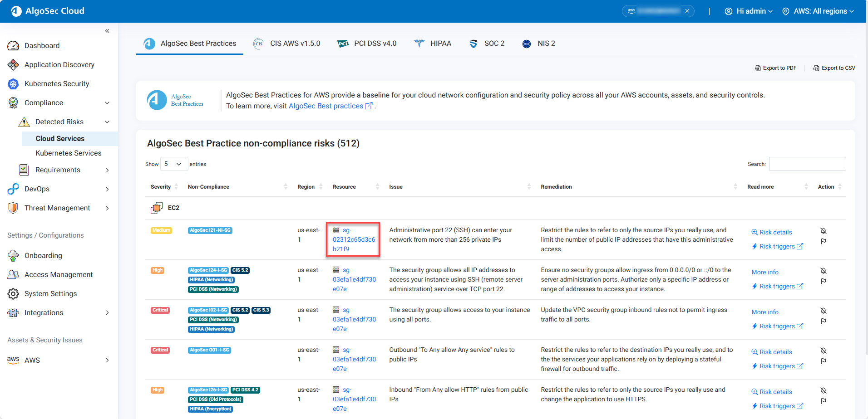Image resolution: width=868 pixels, height=419 pixels.
Task: Expand the Hi admin user menu
Action: (748, 11)
